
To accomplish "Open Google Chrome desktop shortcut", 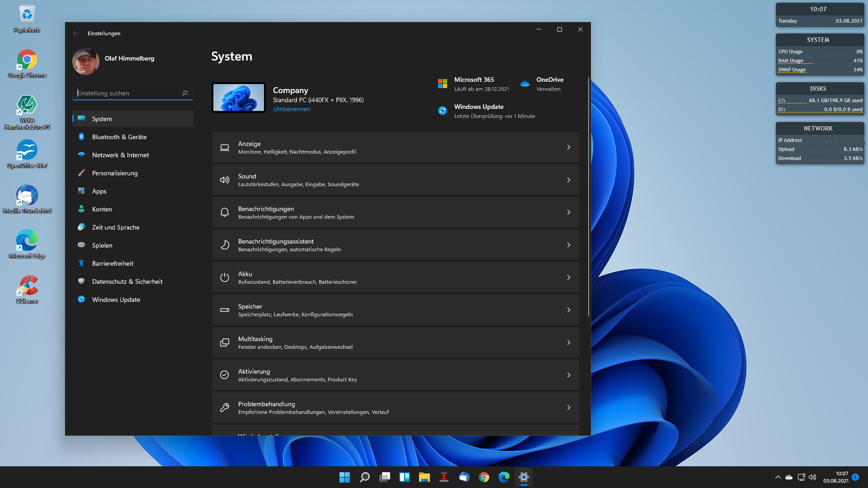I will [27, 64].
